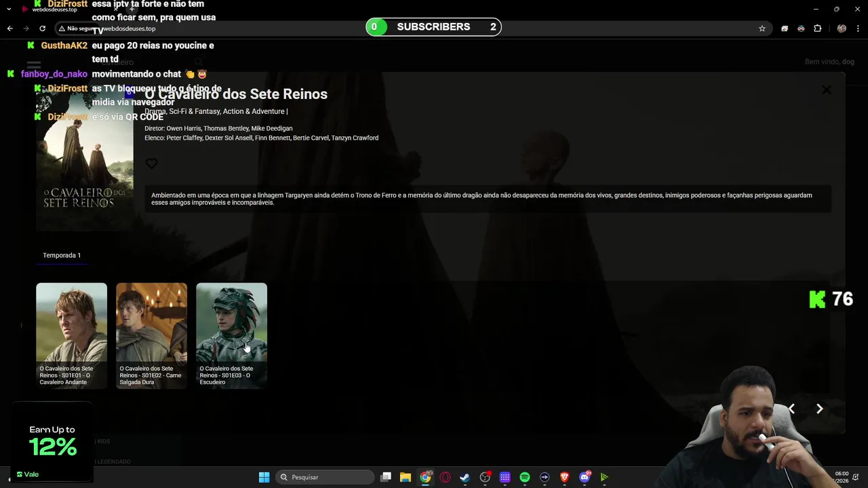Click the Bem vindo, dog greeting
The height and width of the screenshot is (488, 868).
pyautogui.click(x=829, y=62)
